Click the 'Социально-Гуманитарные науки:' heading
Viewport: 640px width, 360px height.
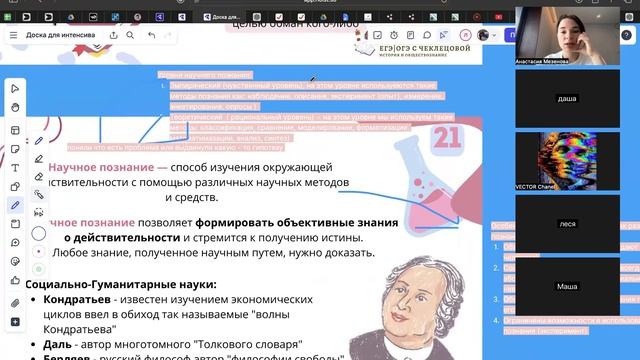click(x=121, y=284)
